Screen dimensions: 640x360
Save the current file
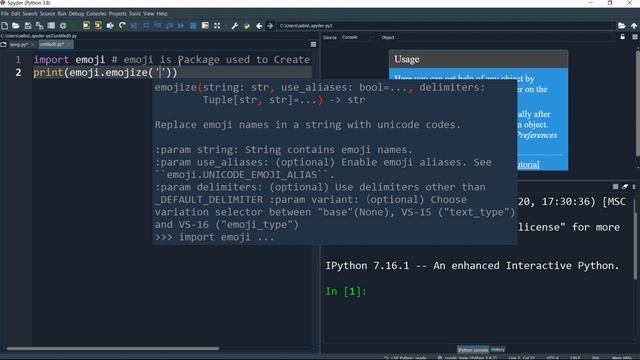click(x=28, y=26)
